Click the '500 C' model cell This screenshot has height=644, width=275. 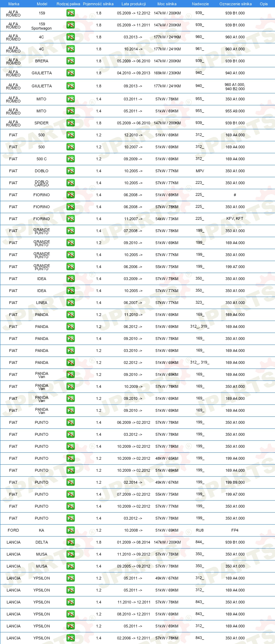coord(41,159)
